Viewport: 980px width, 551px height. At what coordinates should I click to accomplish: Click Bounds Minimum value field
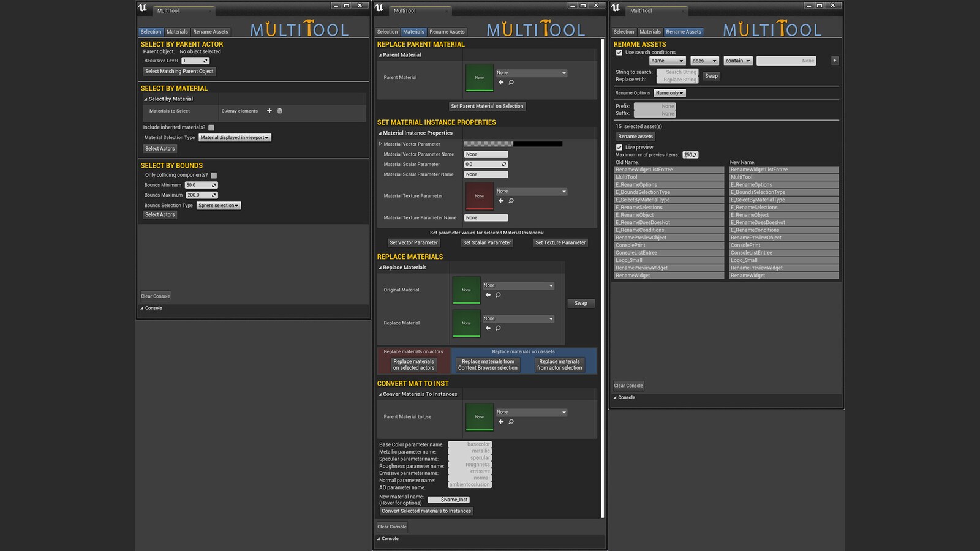(202, 185)
